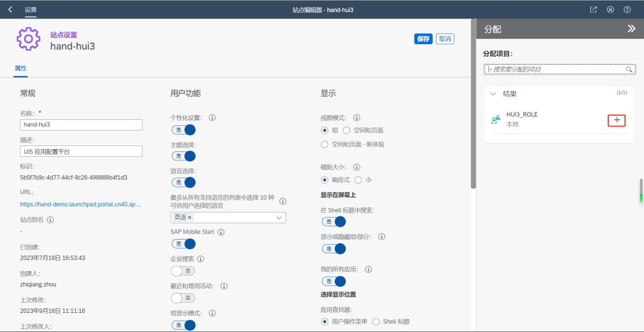Screen dimensions: 644x332
Task: Toggle the 我的所有应用 switch
Action: [333, 281]
